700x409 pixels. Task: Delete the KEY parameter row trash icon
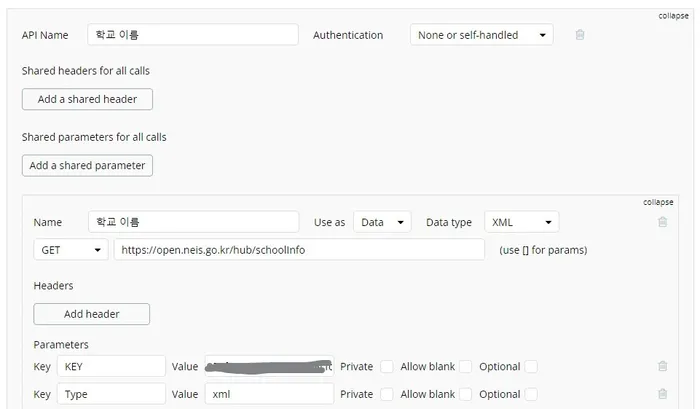click(662, 367)
